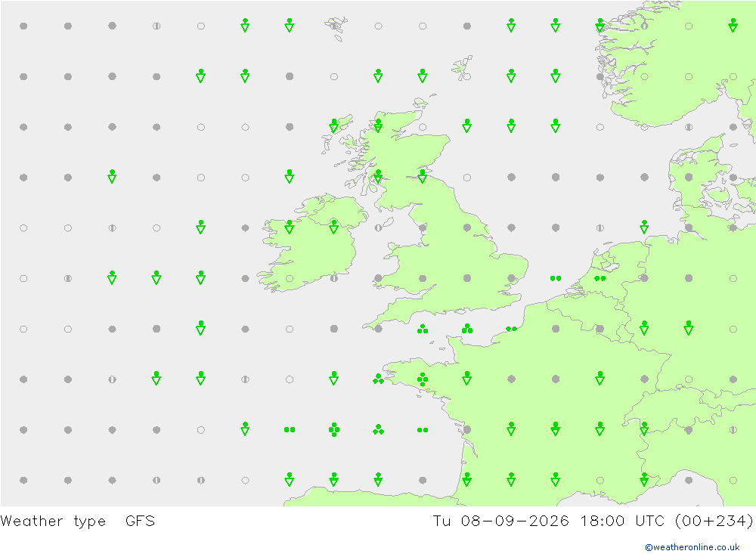Open the weatheronline.co.uk copyright link
The image size is (756, 554).
(x=692, y=547)
